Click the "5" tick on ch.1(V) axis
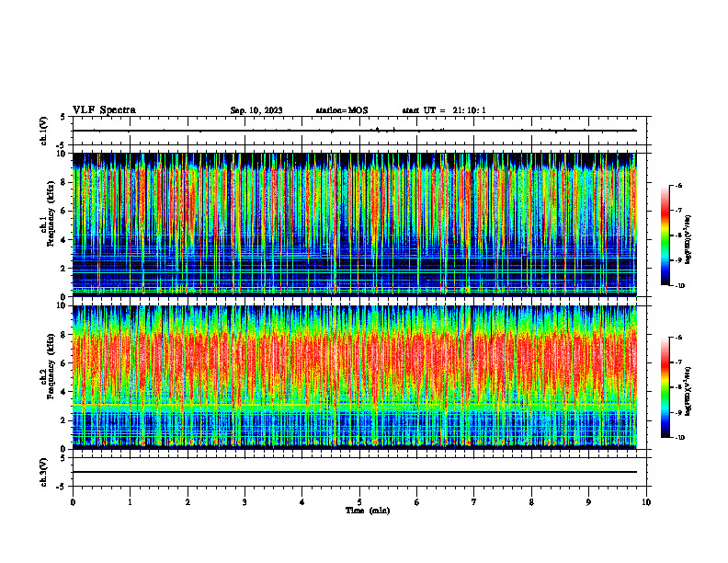The image size is (728, 563). coord(63,117)
